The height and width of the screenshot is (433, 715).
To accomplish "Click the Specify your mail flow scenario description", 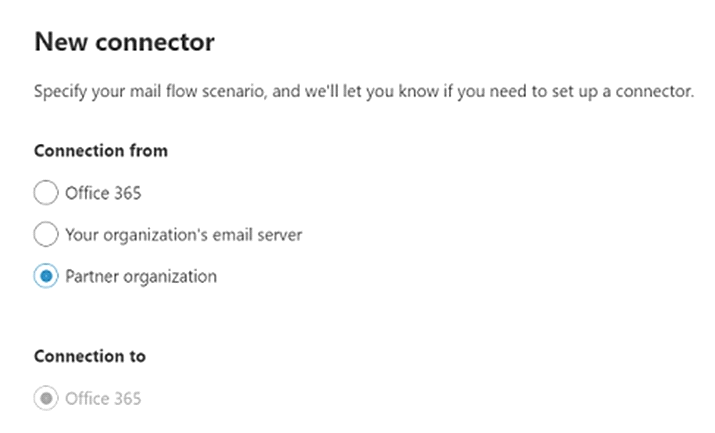I will coord(364,92).
